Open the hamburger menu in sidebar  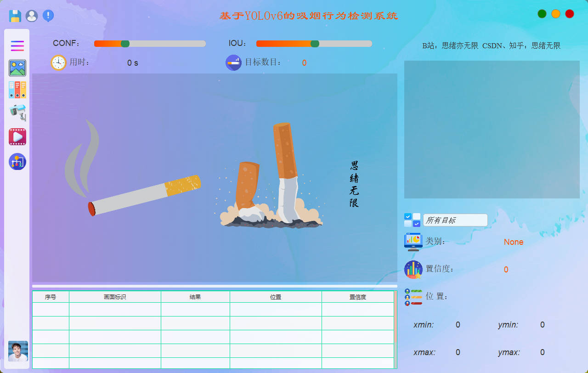pyautogui.click(x=17, y=46)
